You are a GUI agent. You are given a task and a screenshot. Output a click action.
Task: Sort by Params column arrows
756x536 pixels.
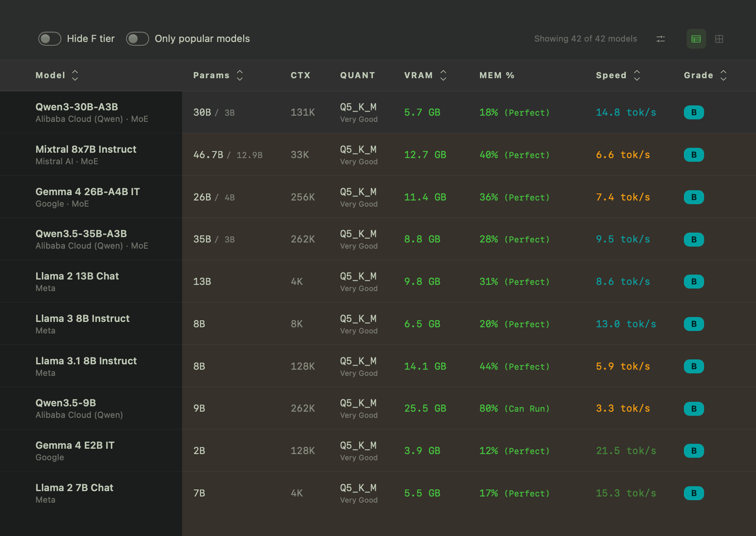(x=240, y=75)
